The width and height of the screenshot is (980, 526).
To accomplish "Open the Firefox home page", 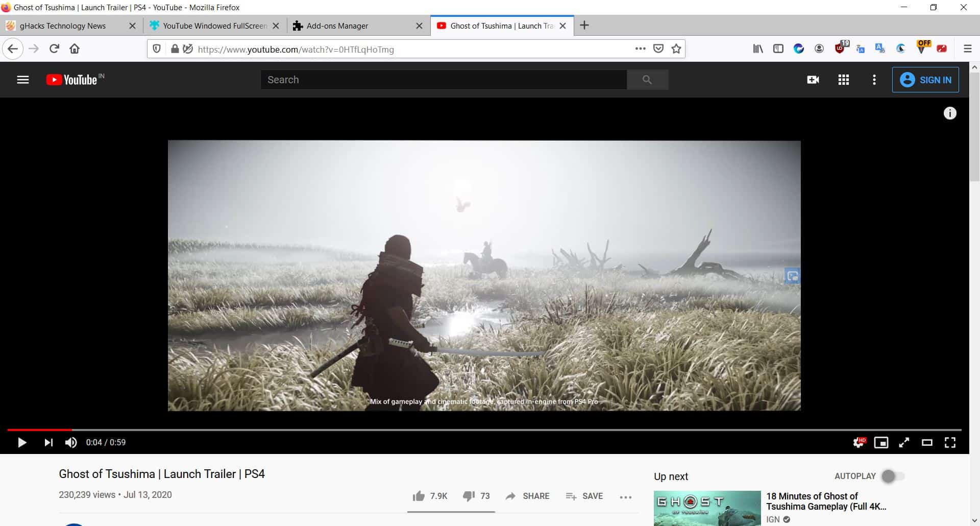I will click(75, 49).
